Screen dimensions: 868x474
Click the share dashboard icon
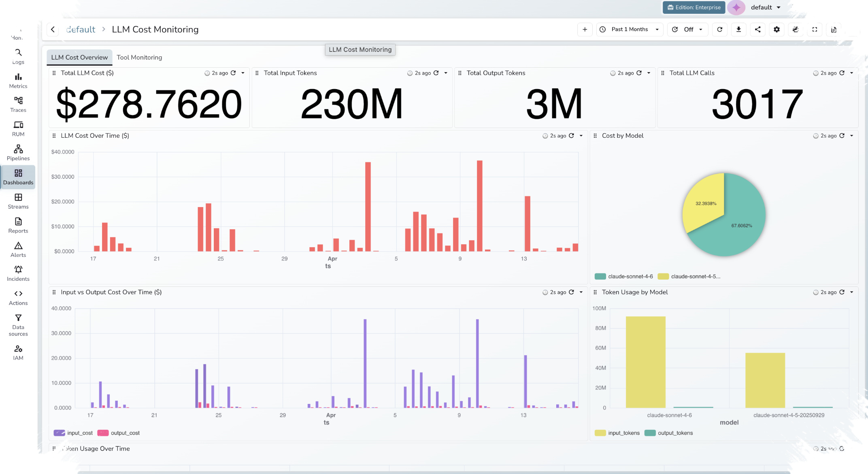click(757, 29)
